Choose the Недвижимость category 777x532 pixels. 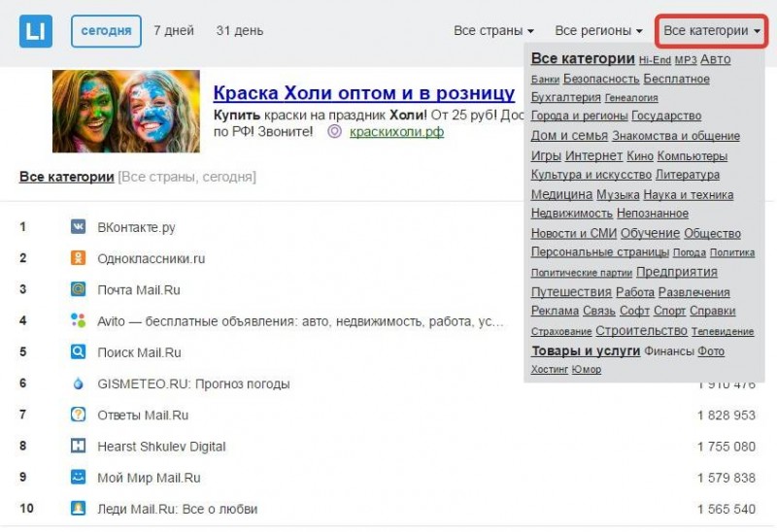tap(572, 214)
